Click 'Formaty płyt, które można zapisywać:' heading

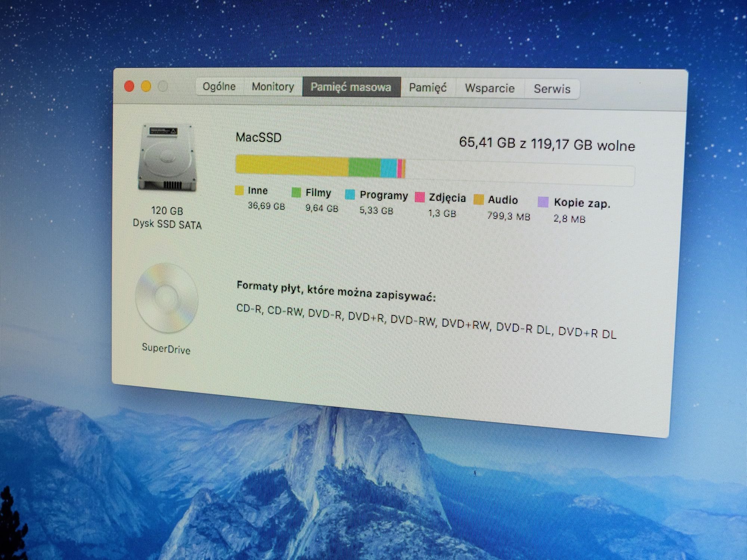coord(336,291)
